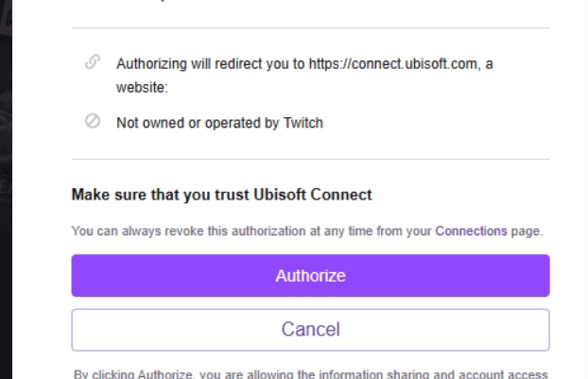Click 'Ubisoft Connect' in the bold heading
588x379 pixels.
point(313,195)
